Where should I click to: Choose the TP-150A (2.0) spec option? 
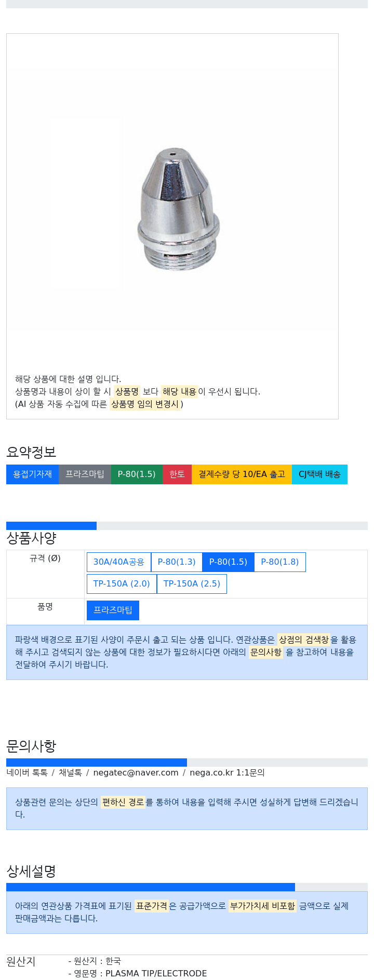pyautogui.click(x=122, y=584)
